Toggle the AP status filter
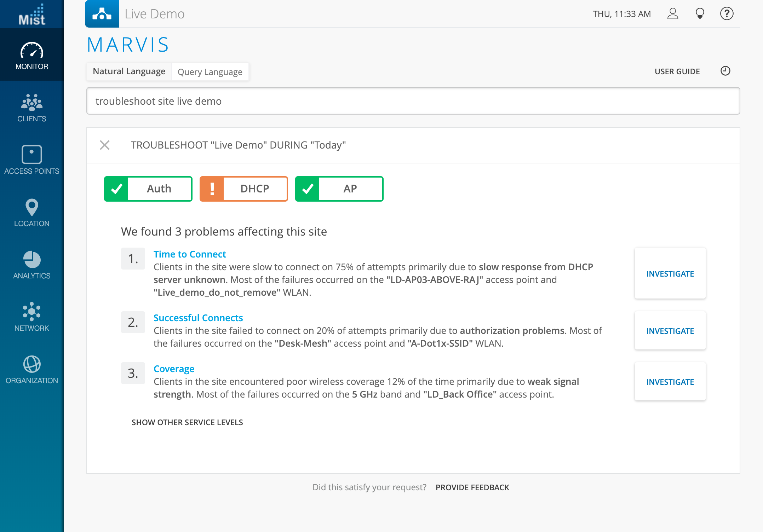Screen dimensions: 763x532 point(339,189)
